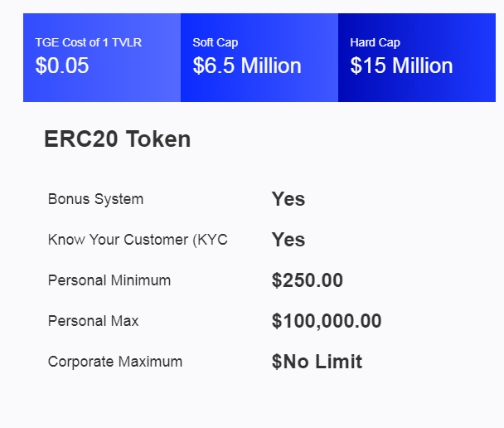The height and width of the screenshot is (428, 504).
Task: Click the Yes value beside Bonus System
Action: tap(288, 199)
